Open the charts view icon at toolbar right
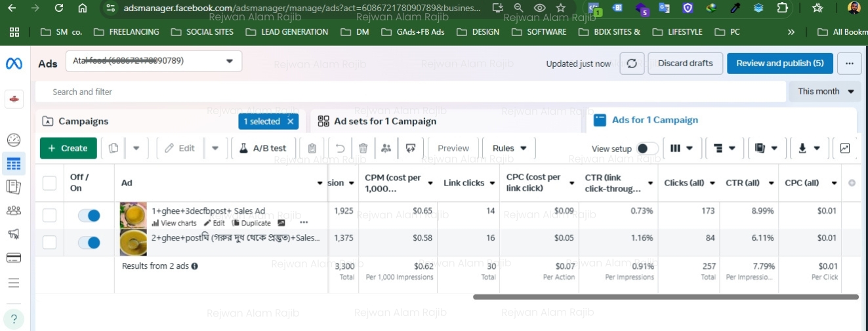 (x=845, y=148)
